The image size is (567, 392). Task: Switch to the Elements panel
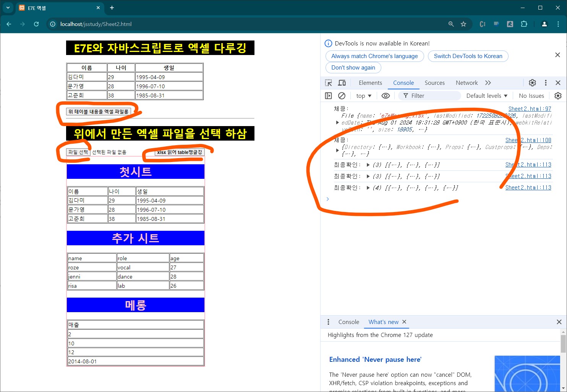(370, 83)
